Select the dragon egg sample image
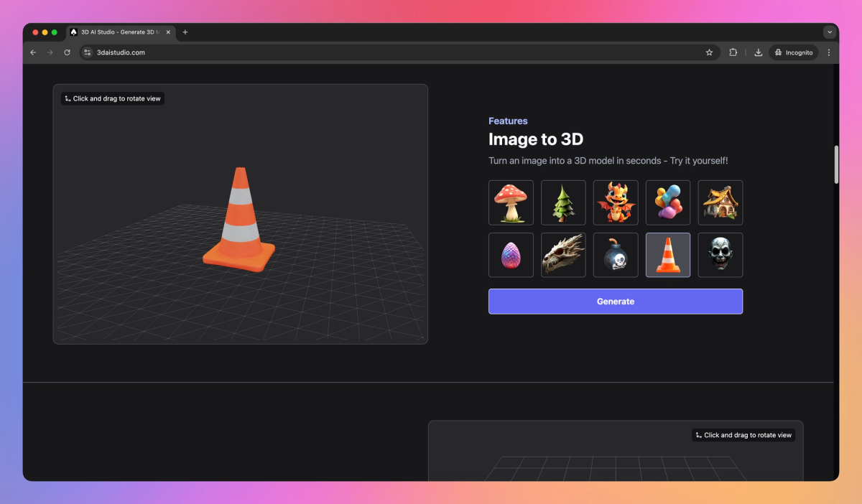862x504 pixels. coord(511,255)
